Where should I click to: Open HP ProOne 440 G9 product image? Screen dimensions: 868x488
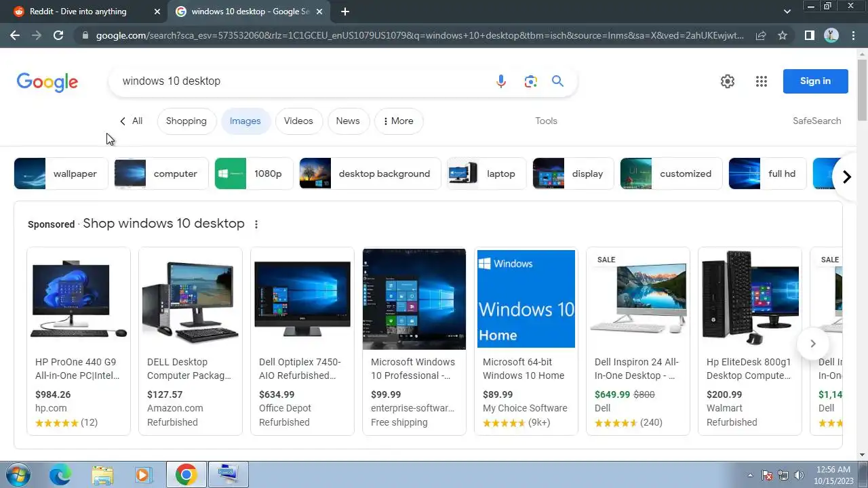(x=79, y=299)
